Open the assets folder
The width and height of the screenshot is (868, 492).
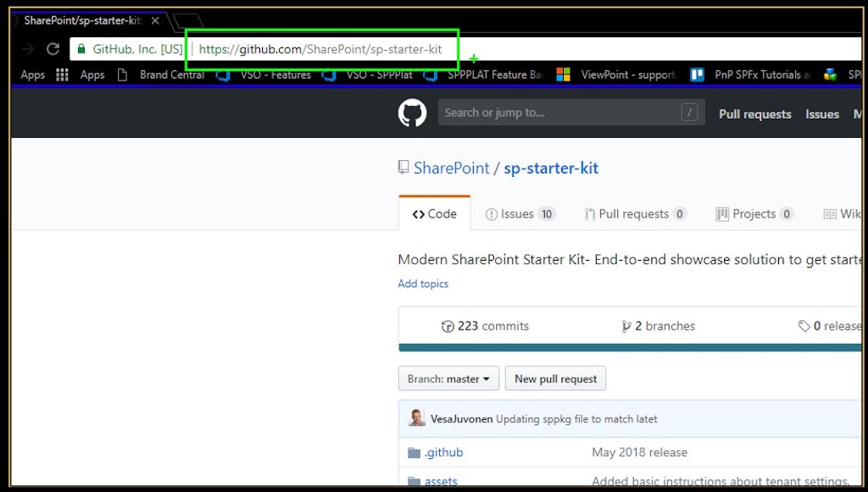click(x=441, y=482)
